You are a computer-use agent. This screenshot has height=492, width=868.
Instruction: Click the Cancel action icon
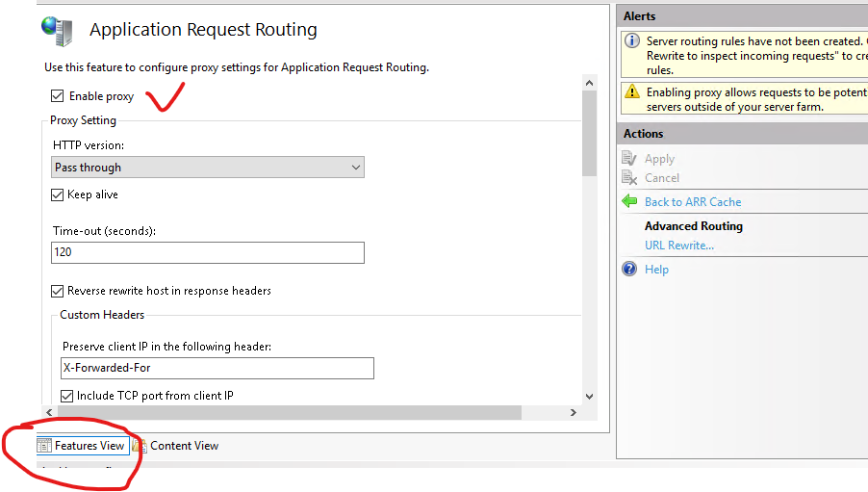click(x=629, y=178)
